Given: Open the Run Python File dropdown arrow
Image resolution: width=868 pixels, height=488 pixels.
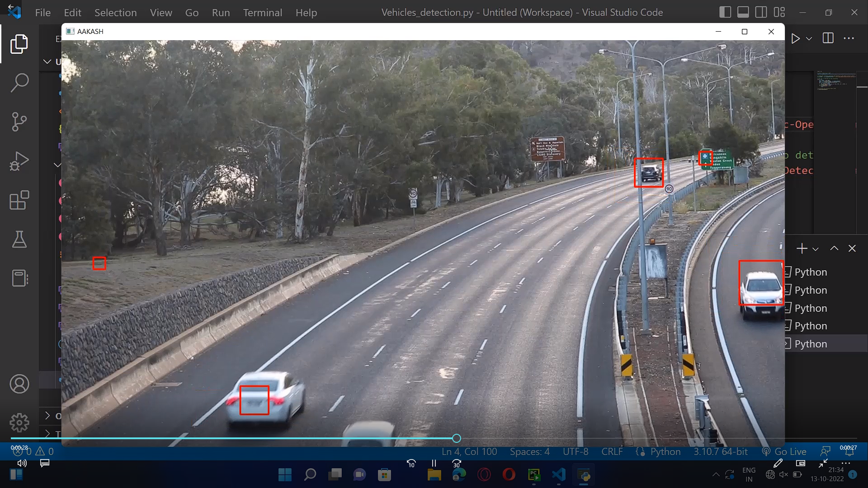Looking at the screenshot, I should tap(809, 39).
